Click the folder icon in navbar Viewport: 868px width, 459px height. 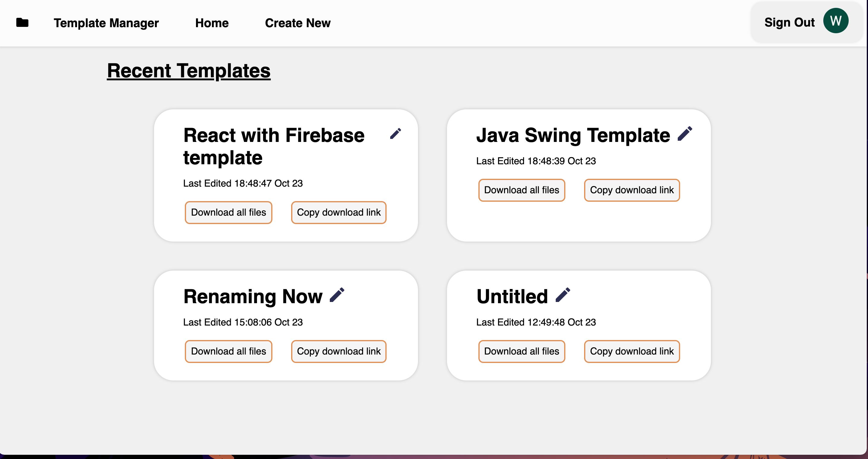click(22, 23)
